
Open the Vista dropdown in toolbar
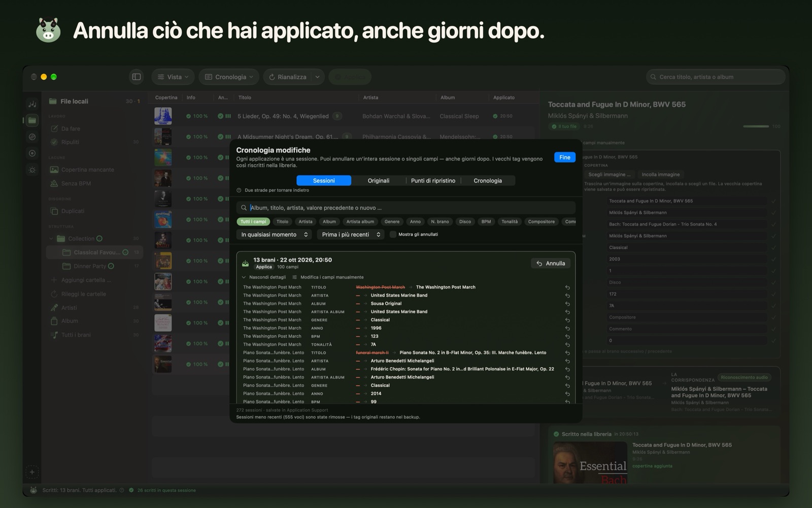173,77
